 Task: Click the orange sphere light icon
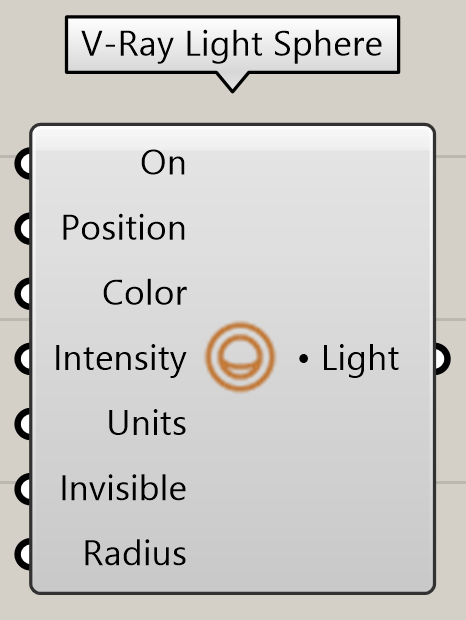pos(240,357)
